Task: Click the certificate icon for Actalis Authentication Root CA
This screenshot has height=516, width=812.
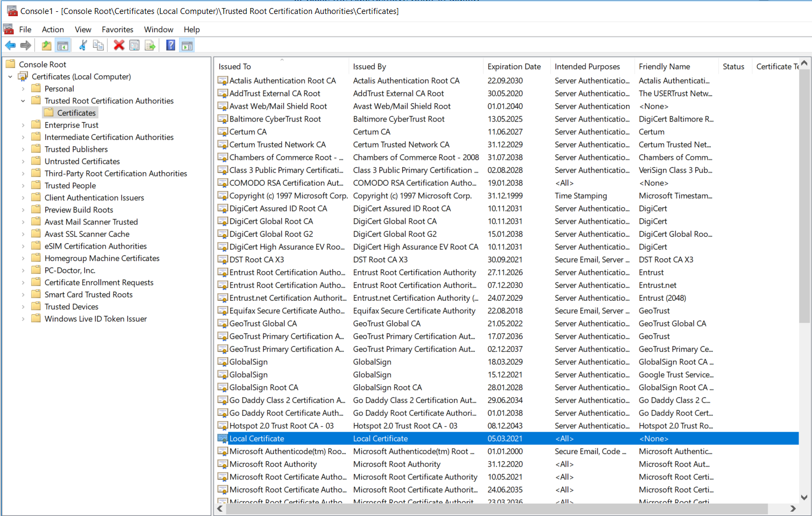Action: point(223,81)
